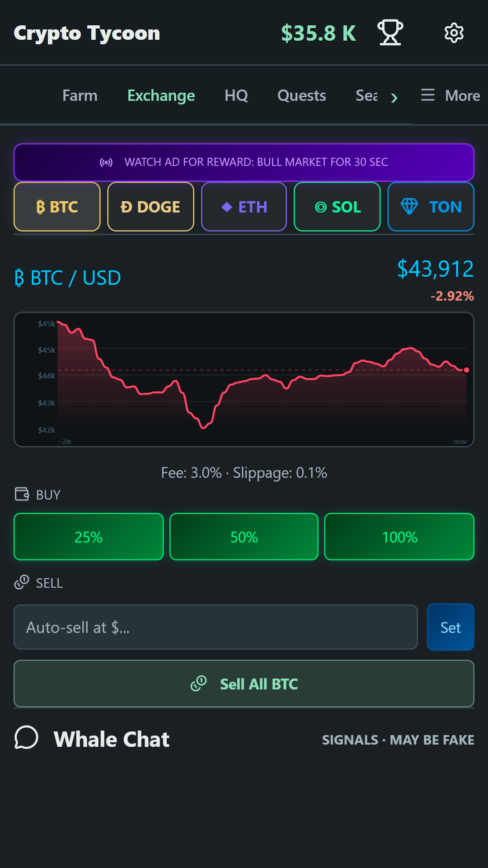The image size is (488, 868).
Task: Click the Sell All BTC button
Action: [x=244, y=684]
